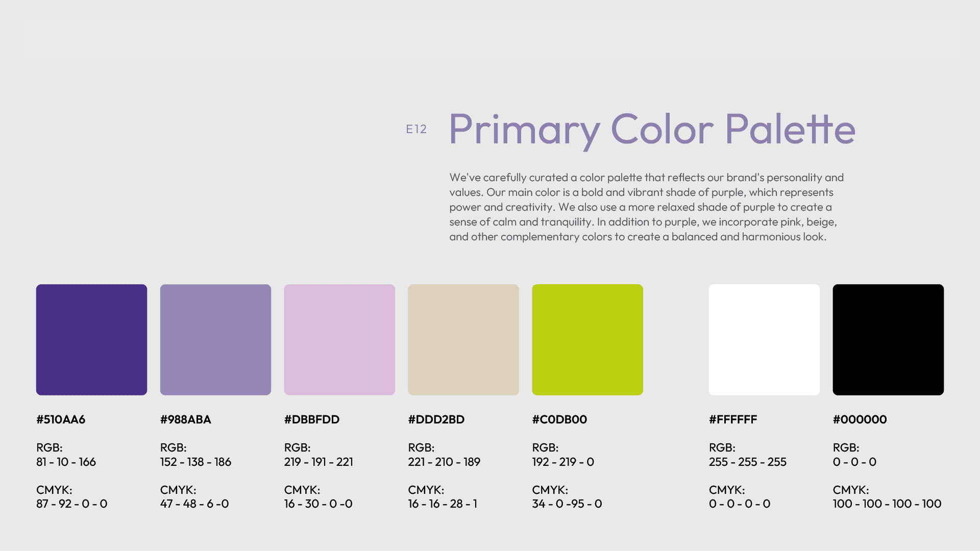
Task: Click the Primary Color Palette heading
Action: [x=652, y=130]
